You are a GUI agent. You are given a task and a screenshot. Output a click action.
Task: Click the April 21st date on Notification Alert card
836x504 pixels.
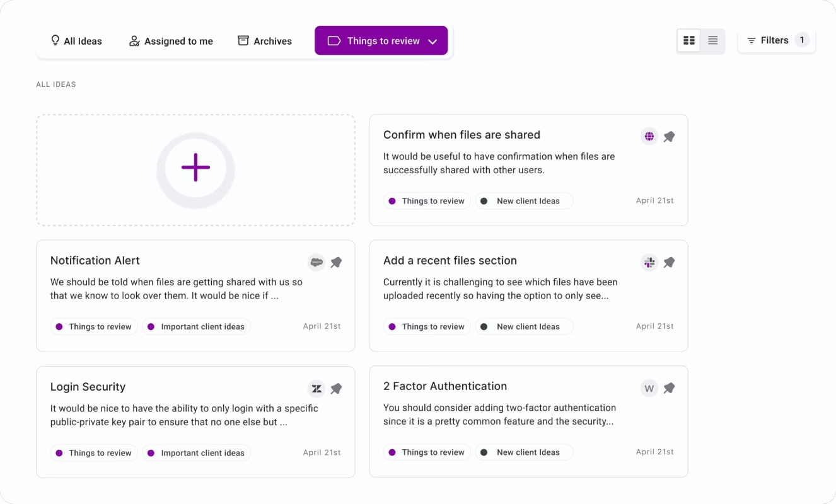click(322, 326)
